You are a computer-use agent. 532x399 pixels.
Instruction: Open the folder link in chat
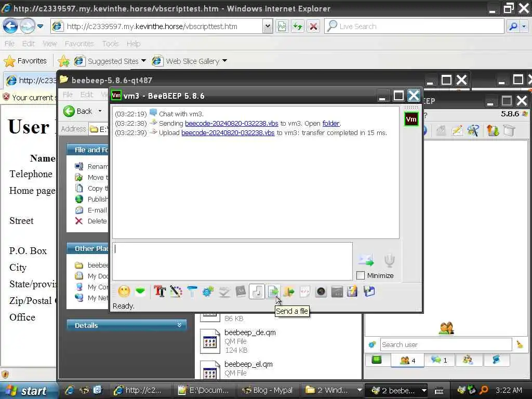click(331, 123)
